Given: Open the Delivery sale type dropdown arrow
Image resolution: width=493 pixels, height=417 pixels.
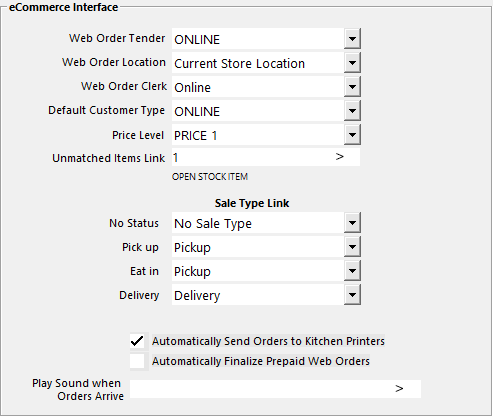Looking at the screenshot, I should [352, 295].
